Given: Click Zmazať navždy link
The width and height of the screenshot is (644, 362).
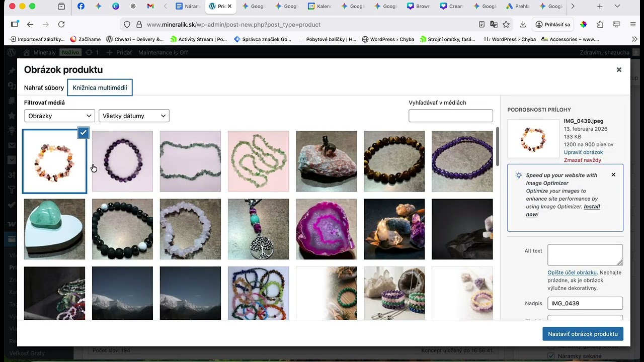Looking at the screenshot, I should click(582, 160).
